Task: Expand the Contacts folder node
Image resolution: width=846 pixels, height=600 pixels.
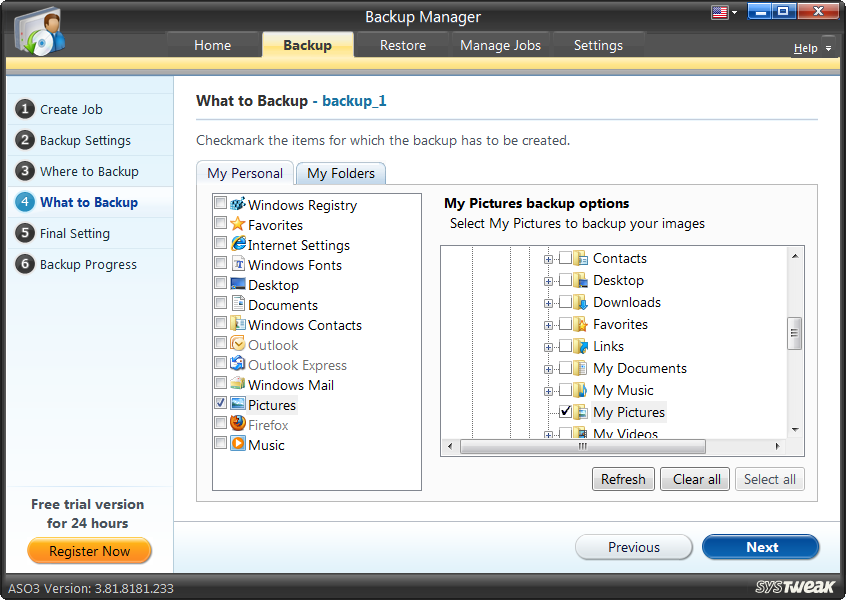Action: [547, 258]
